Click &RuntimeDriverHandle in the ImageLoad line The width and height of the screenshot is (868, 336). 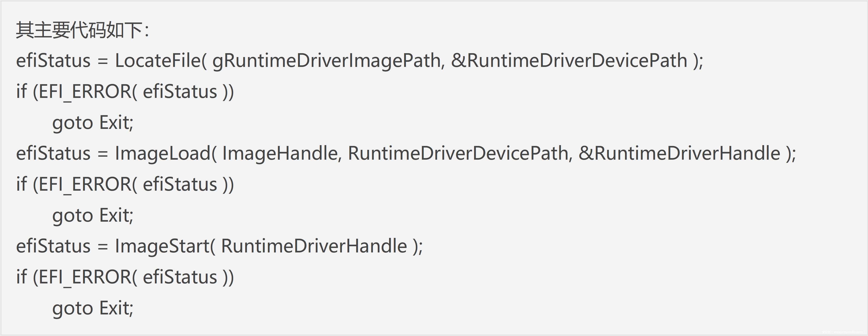[679, 153]
